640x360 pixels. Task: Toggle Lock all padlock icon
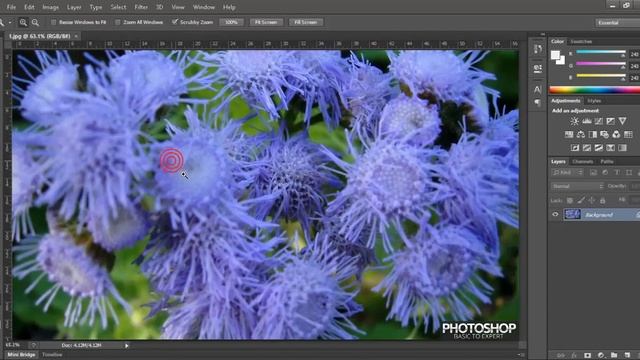[x=602, y=200]
